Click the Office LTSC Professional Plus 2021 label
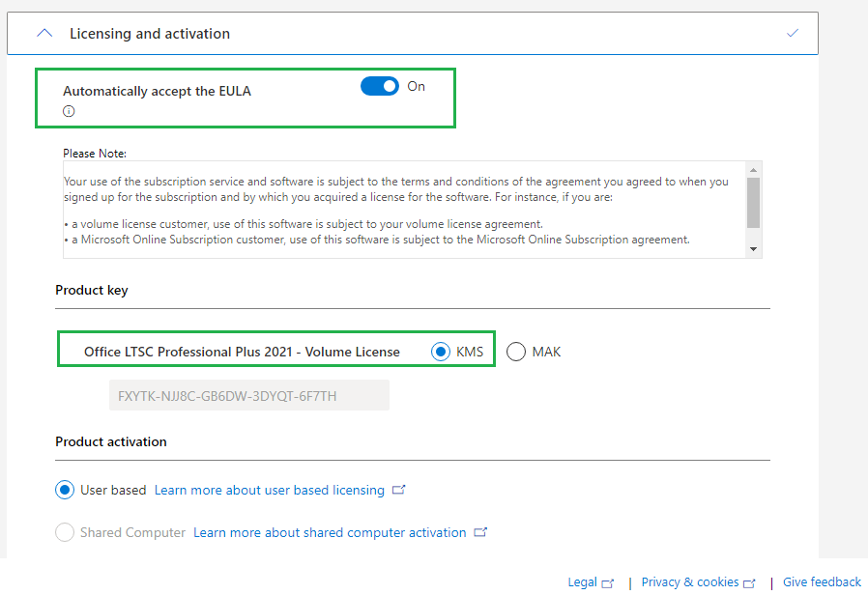 242,353
